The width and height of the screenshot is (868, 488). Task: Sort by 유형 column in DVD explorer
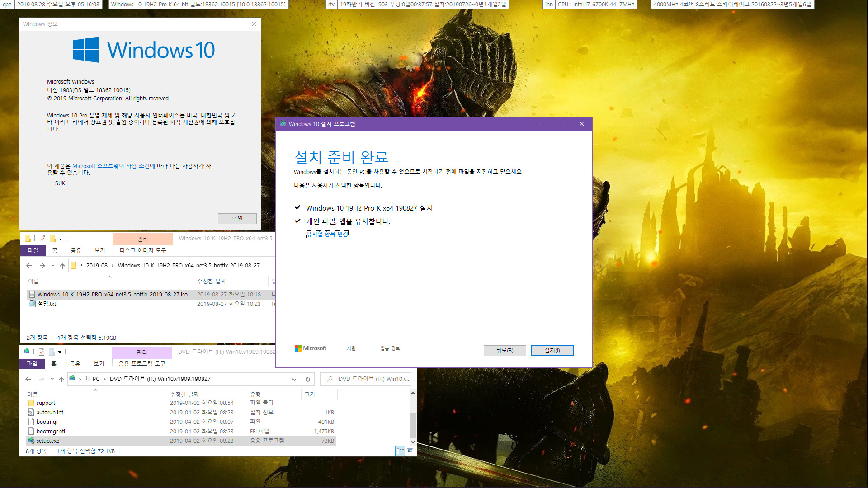pyautogui.click(x=255, y=394)
